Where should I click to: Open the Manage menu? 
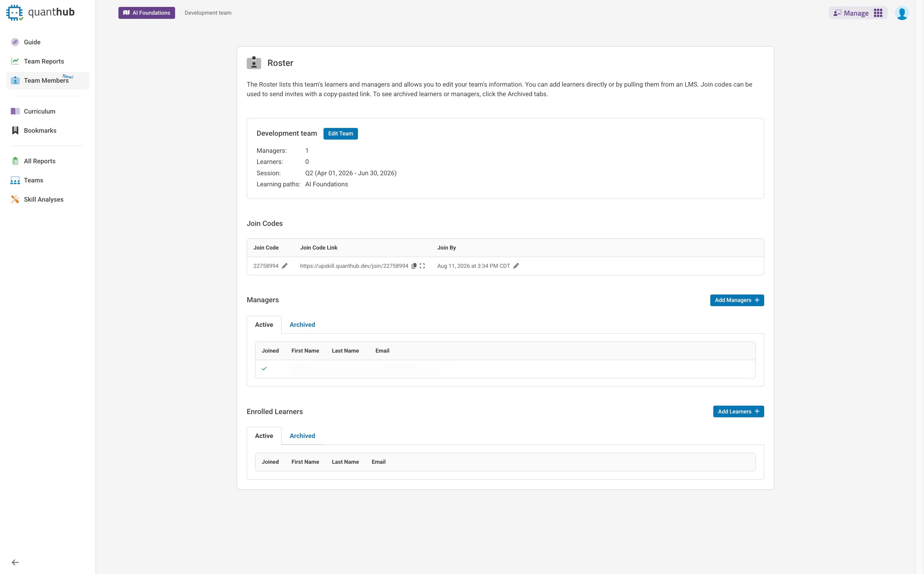tap(851, 13)
